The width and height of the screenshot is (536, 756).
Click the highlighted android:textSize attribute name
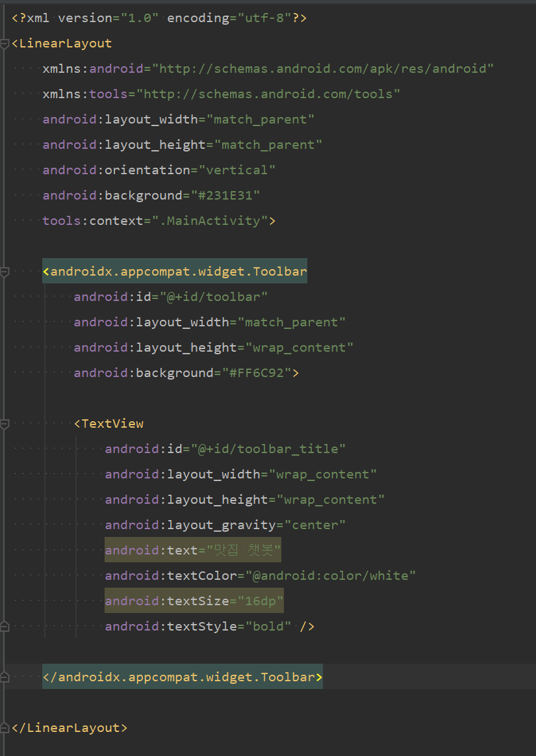(167, 601)
